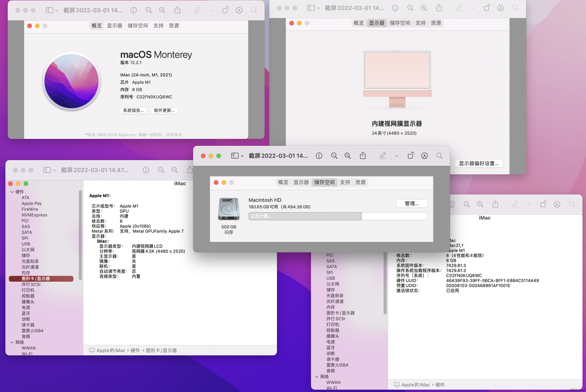Click info icon in bottom-left graphics Preview window
Viewport: 586px width, 392px height.
pos(146,170)
